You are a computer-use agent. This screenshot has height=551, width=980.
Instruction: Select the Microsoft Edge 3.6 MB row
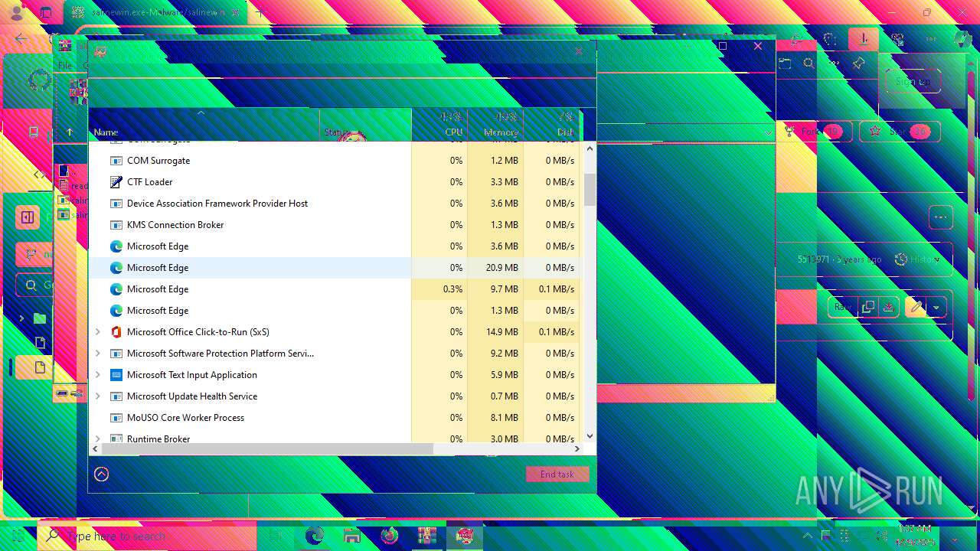(335, 246)
